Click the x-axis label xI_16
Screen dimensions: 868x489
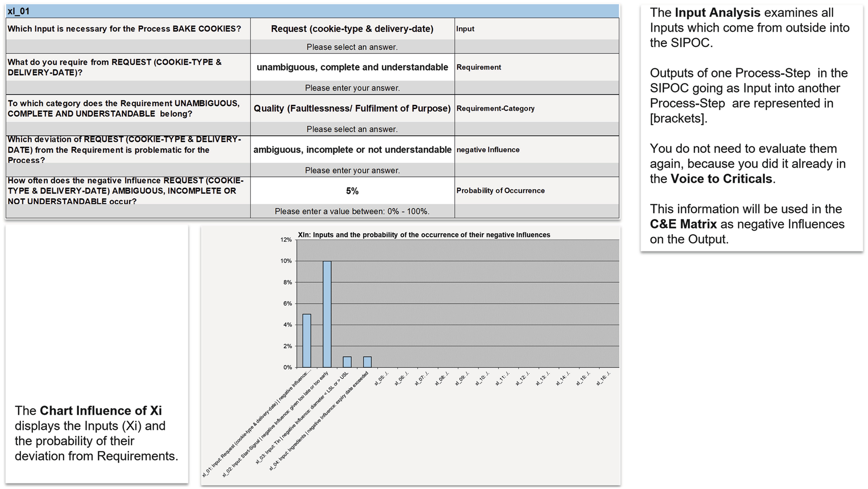click(x=603, y=378)
